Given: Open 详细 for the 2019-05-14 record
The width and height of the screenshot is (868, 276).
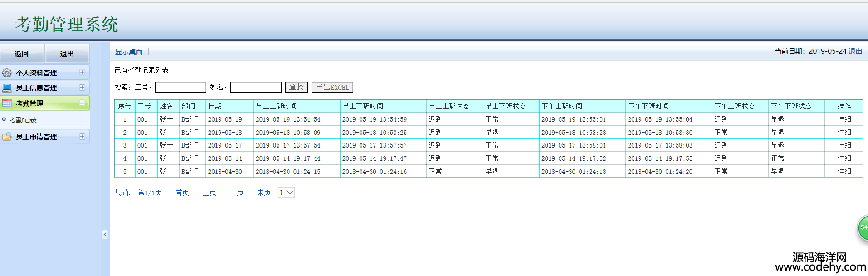Looking at the screenshot, I should (x=844, y=158).
